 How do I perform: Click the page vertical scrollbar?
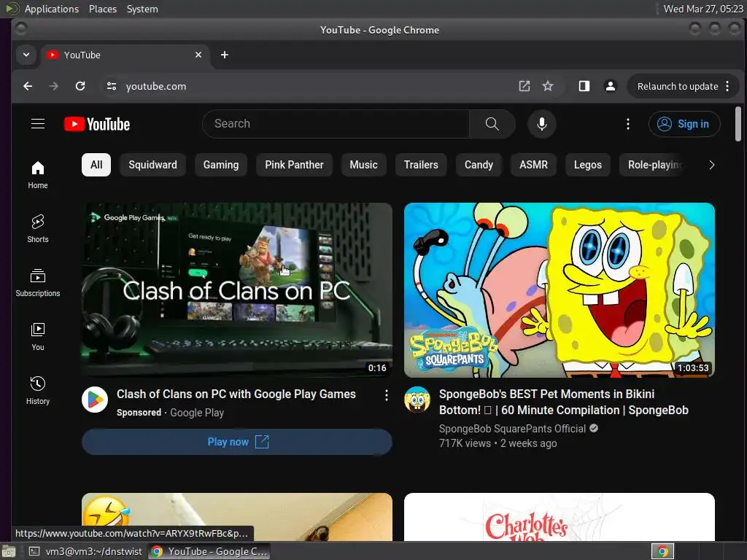[738, 124]
